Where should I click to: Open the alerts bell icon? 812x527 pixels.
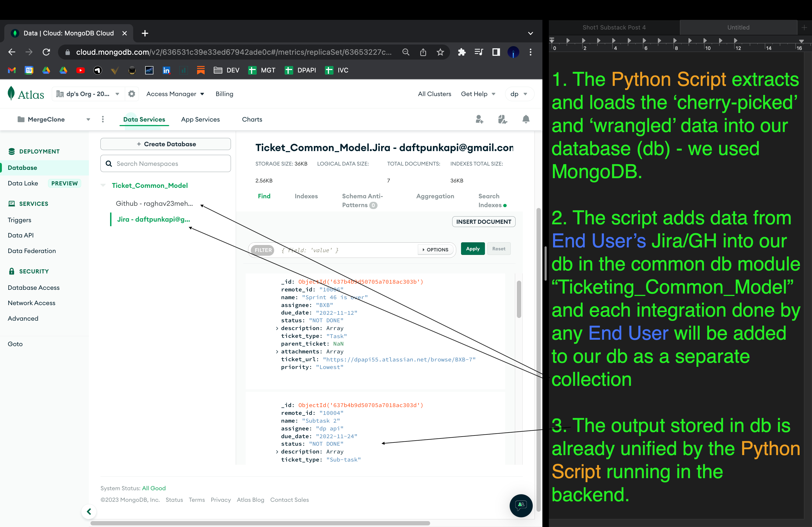pyautogui.click(x=526, y=119)
